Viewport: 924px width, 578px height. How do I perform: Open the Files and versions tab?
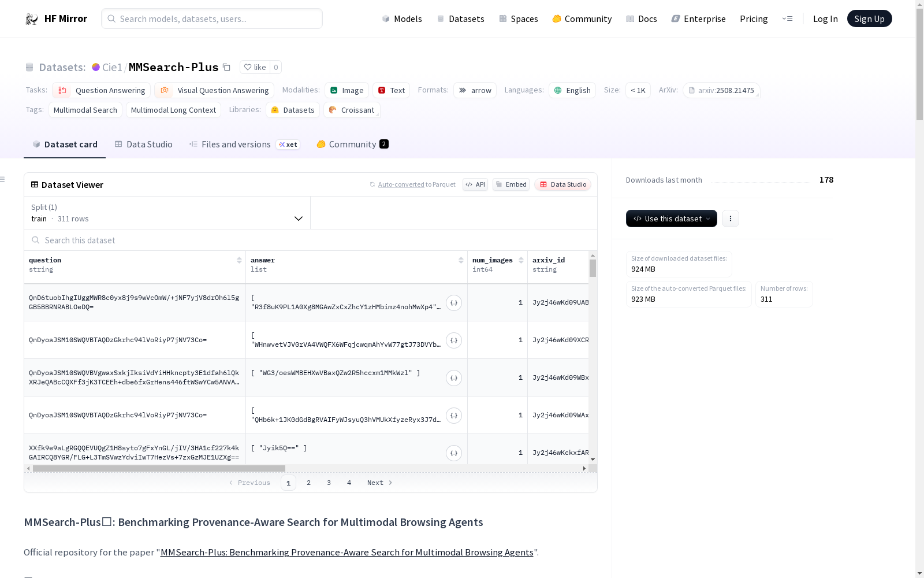tap(244, 144)
